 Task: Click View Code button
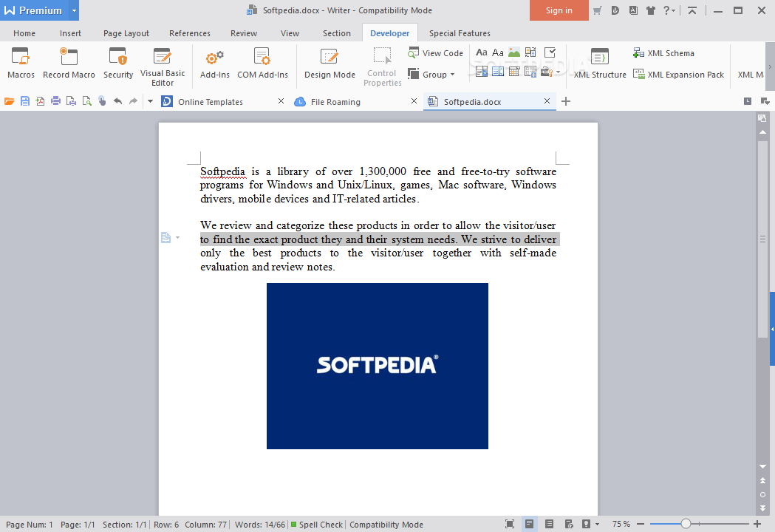(435, 53)
